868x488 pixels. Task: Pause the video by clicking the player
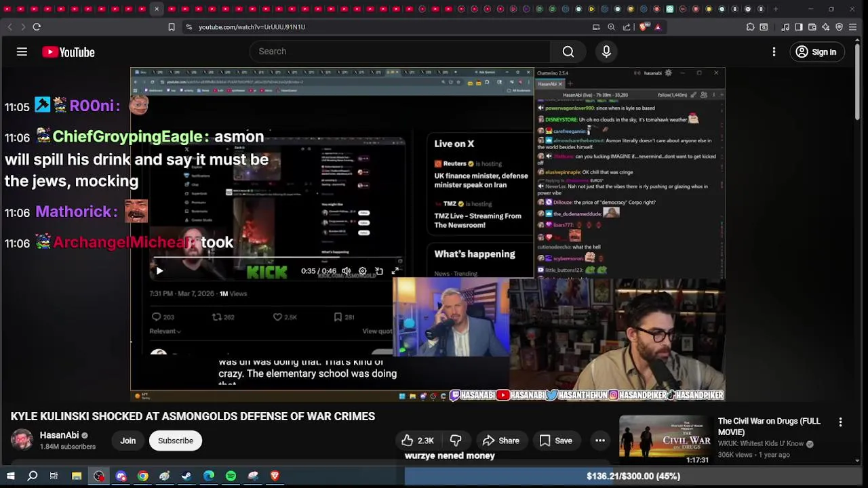point(427,234)
